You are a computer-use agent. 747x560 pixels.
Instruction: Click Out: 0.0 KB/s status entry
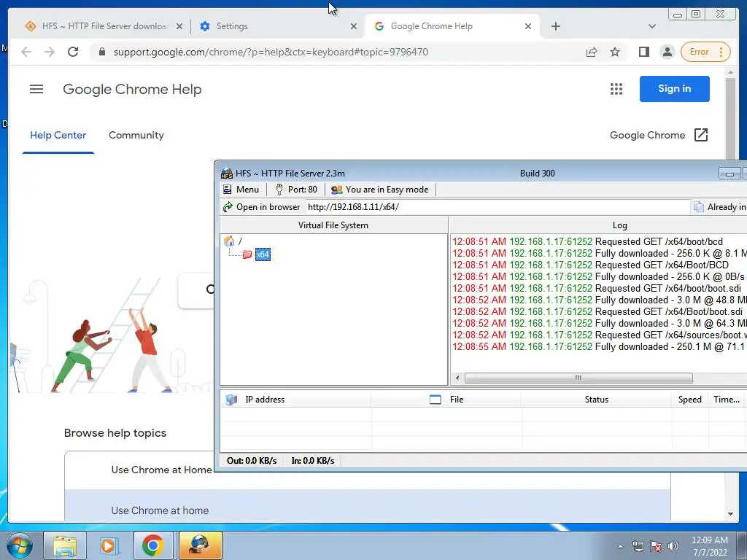coord(252,461)
